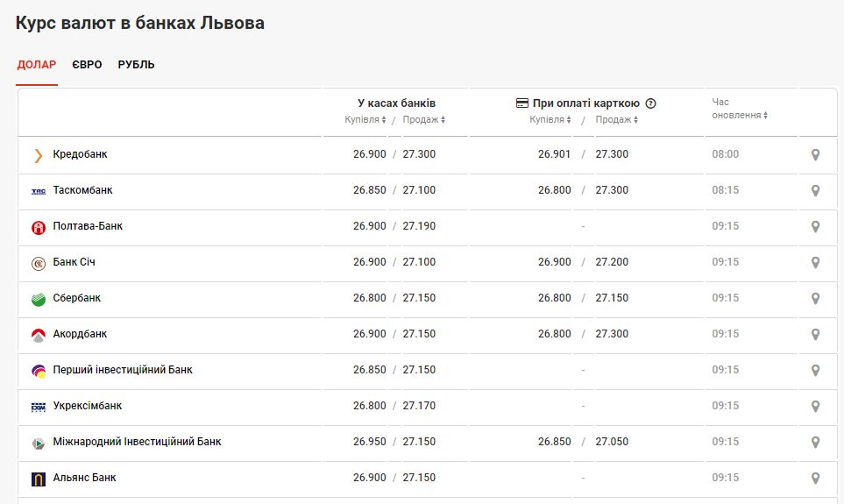844x504 pixels.
Task: Click the Сбербанк green logo
Action: [x=39, y=300]
